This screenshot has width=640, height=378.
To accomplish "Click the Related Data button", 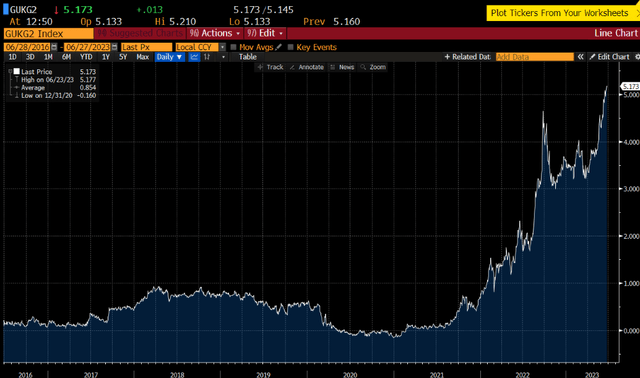I will tap(468, 57).
